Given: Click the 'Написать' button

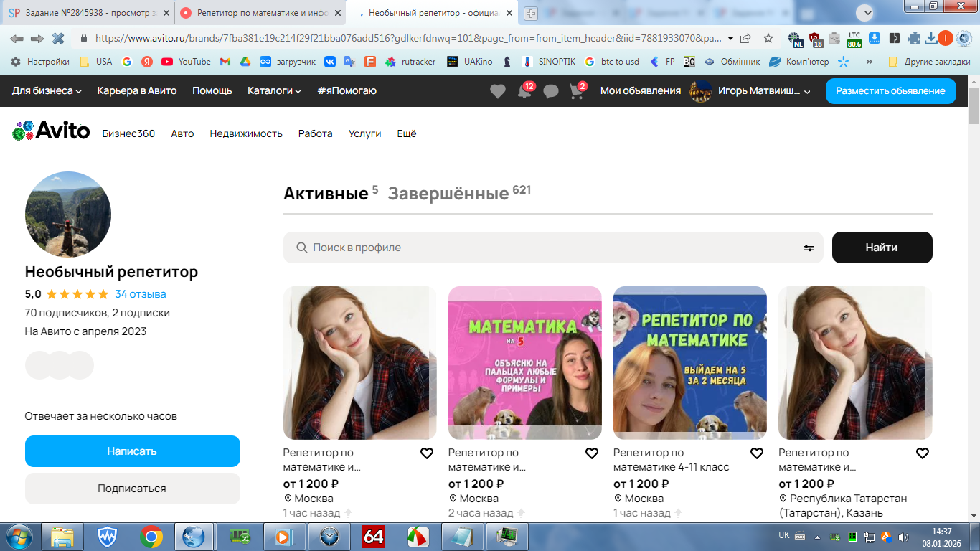Looking at the screenshot, I should pos(133,451).
